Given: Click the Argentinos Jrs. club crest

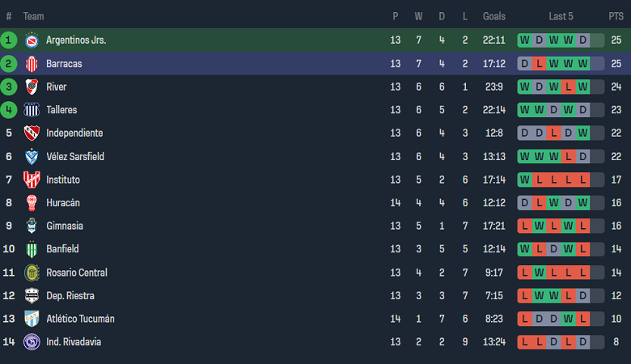Looking at the screenshot, I should (x=32, y=40).
